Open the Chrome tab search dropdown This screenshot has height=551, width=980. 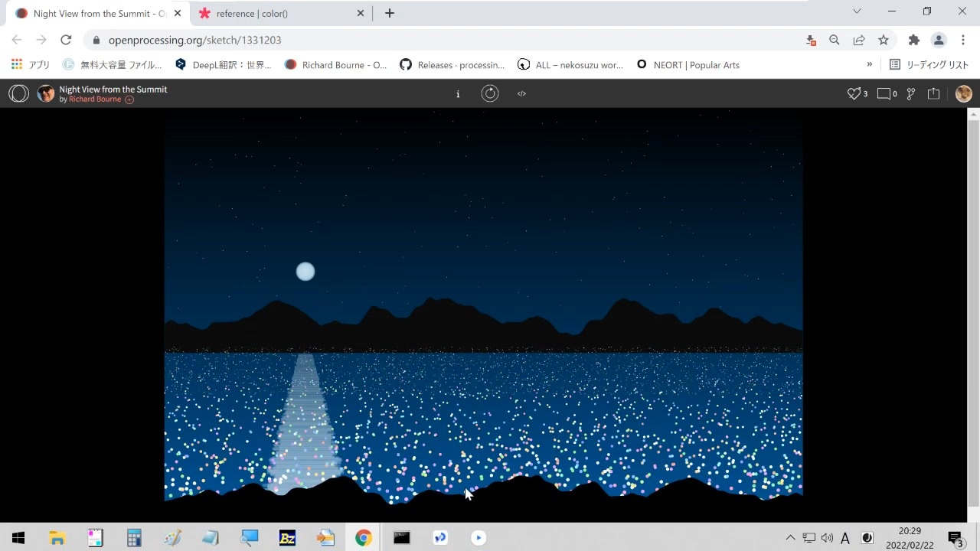[x=857, y=12]
